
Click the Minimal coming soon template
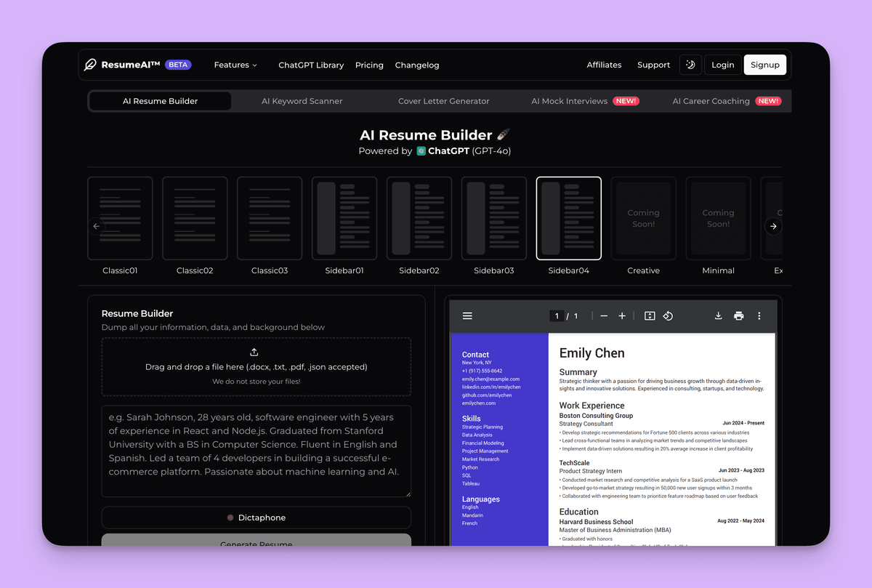point(719,218)
